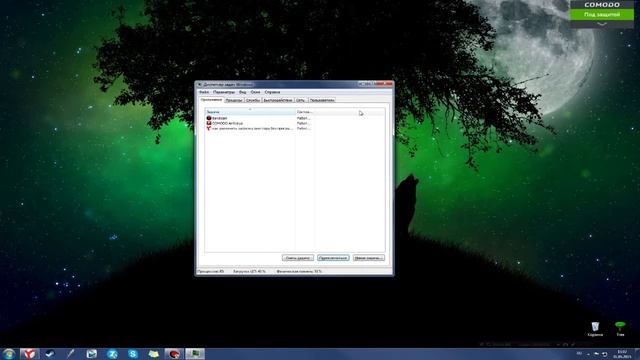The height and width of the screenshot is (360, 640).
Task: Switch to the Сеть tab
Action: click(x=300, y=100)
